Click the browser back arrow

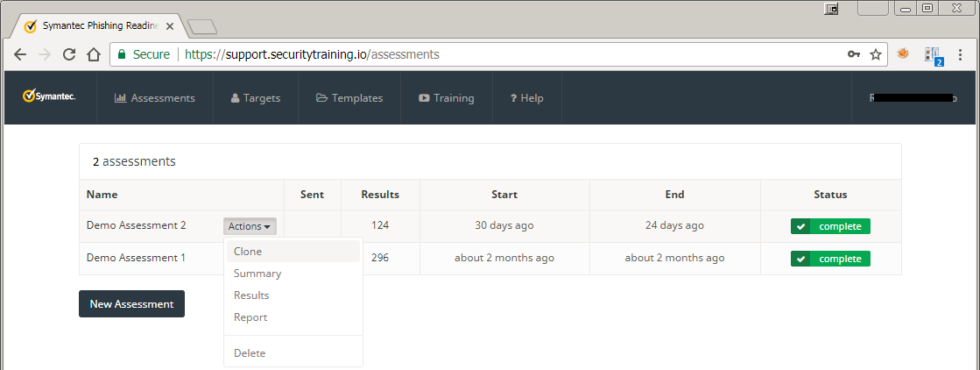point(20,54)
